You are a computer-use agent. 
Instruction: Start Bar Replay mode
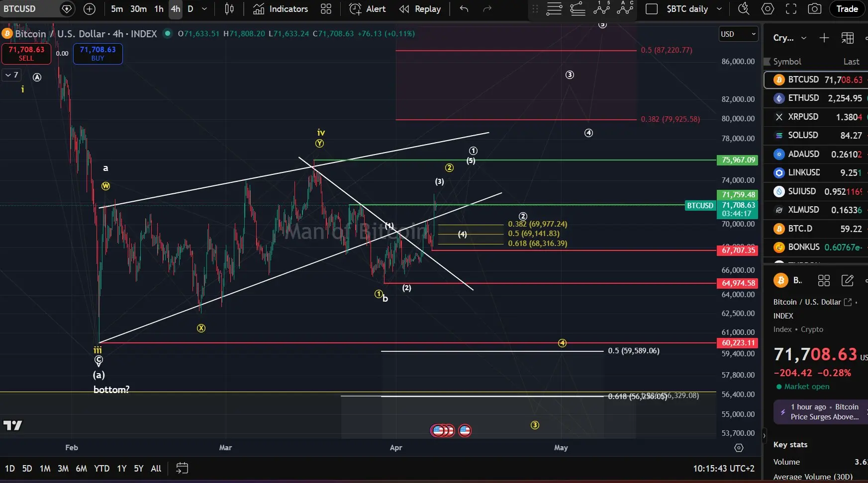[x=420, y=9]
